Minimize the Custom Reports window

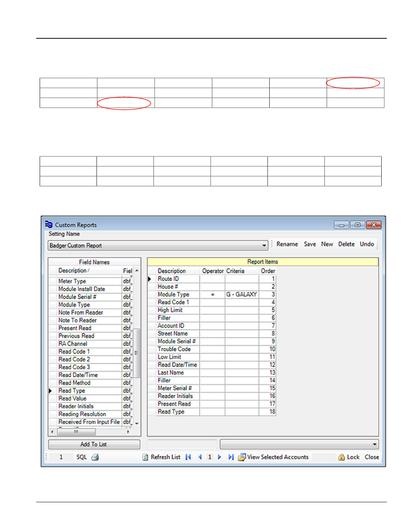[x=341, y=225]
